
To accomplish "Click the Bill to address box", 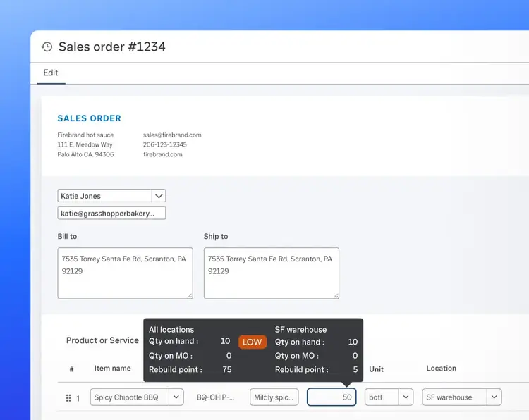I will [x=125, y=273].
